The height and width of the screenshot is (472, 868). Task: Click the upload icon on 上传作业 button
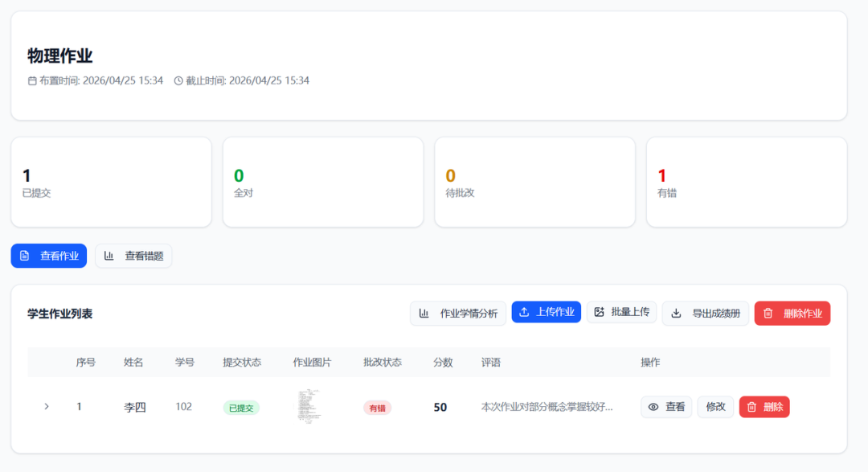point(526,313)
